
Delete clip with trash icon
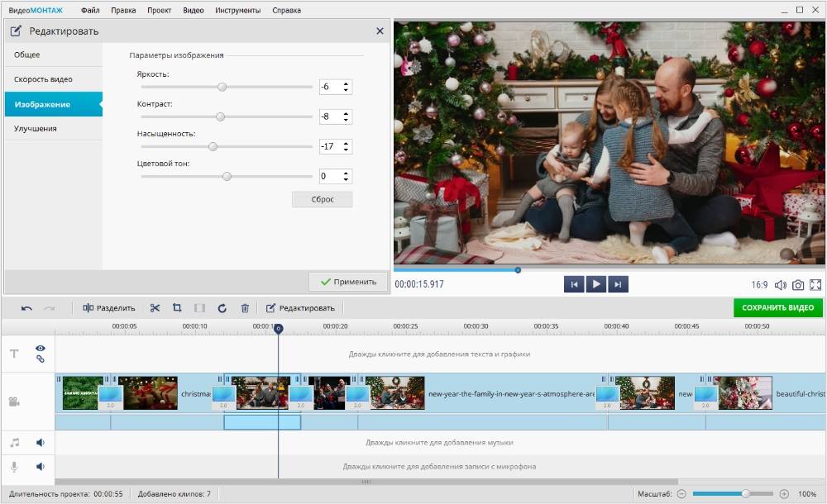point(245,308)
